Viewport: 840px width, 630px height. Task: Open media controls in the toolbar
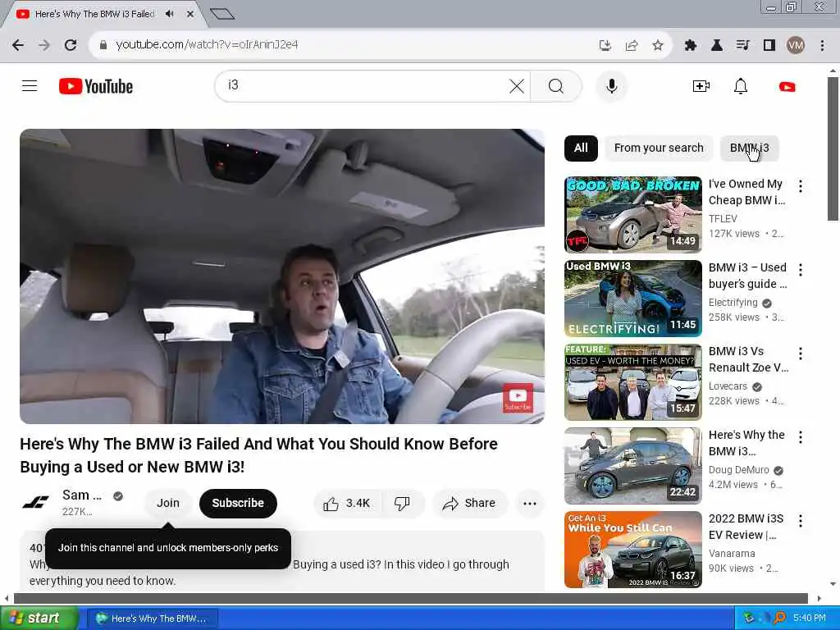coord(743,45)
